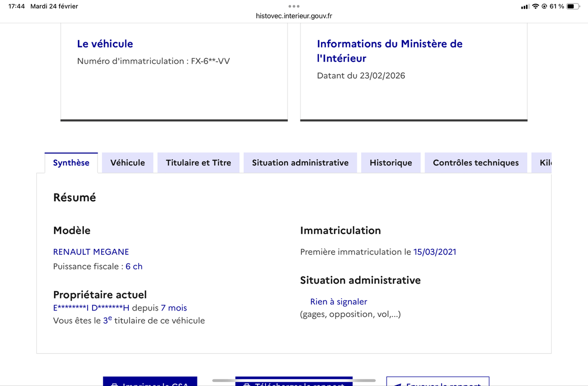Tap the orientation lock status icon
Screen dimensions: 588x386
(544, 6)
